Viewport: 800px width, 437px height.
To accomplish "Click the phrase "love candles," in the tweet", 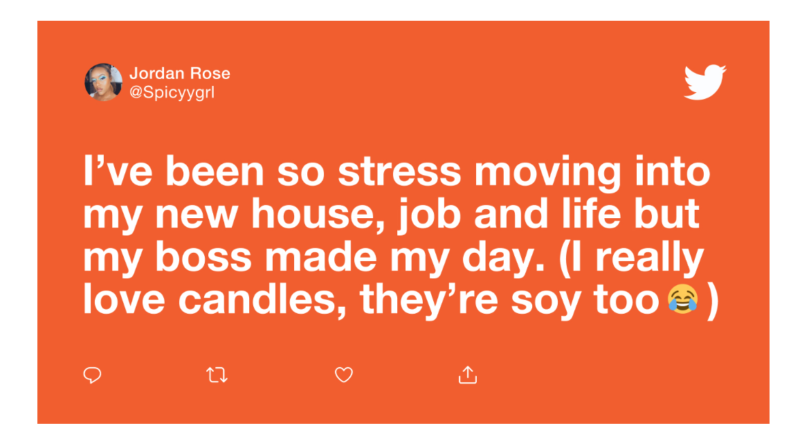I will pos(215,300).
